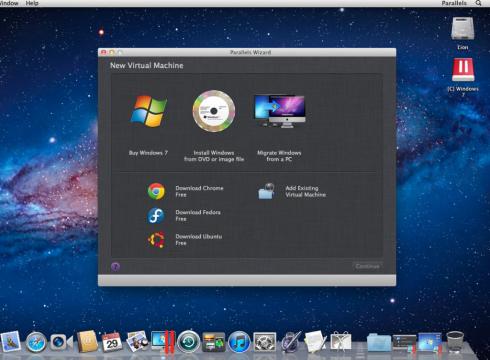Viewport: 490px width, 360px height.
Task: Select the Buy Windows 7 option
Action: point(149,125)
